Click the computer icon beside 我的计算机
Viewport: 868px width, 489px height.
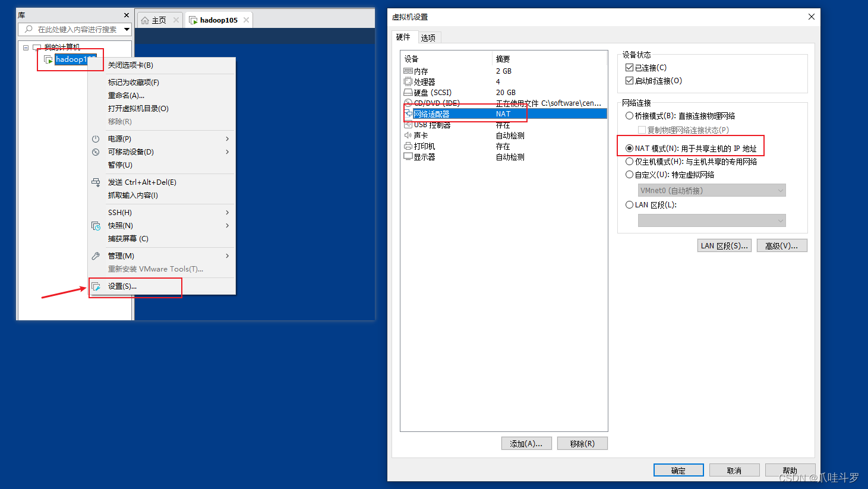[x=37, y=48]
